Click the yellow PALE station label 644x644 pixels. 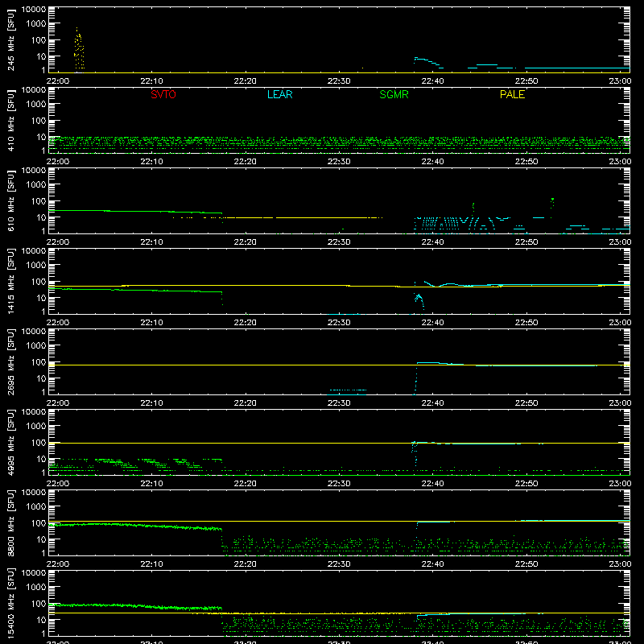coord(512,94)
